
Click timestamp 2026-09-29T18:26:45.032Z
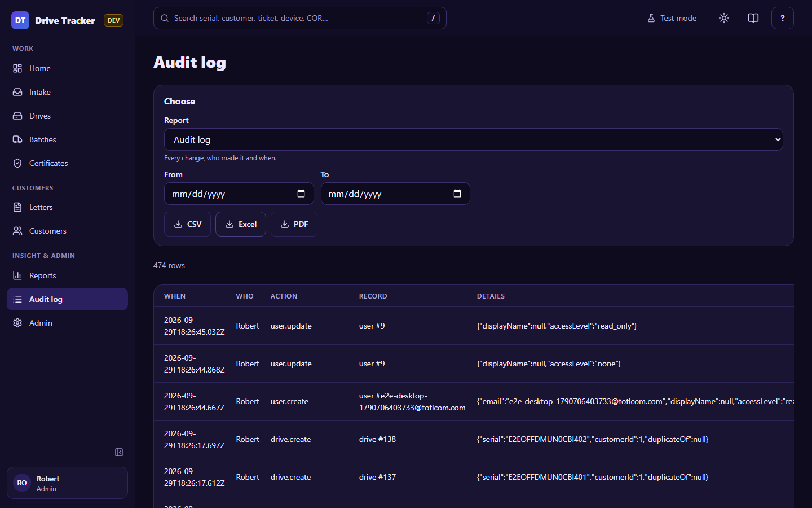(195, 326)
